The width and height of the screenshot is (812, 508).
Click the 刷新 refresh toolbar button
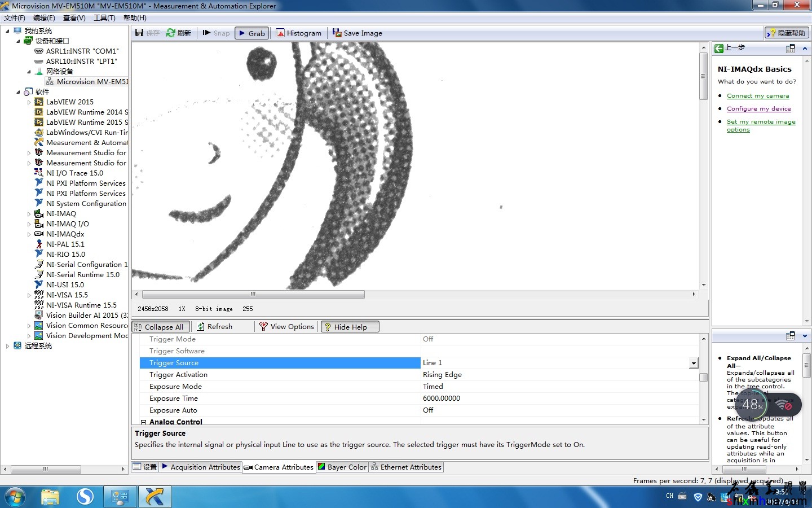[178, 33]
